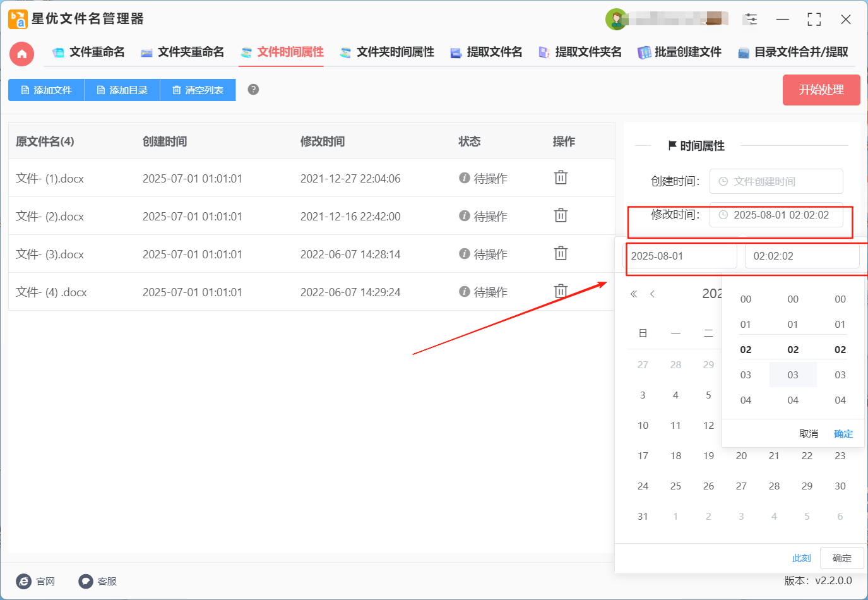The width and height of the screenshot is (868, 600).
Task: Delete 文件- (1).docx with trash icon
Action: (x=561, y=177)
